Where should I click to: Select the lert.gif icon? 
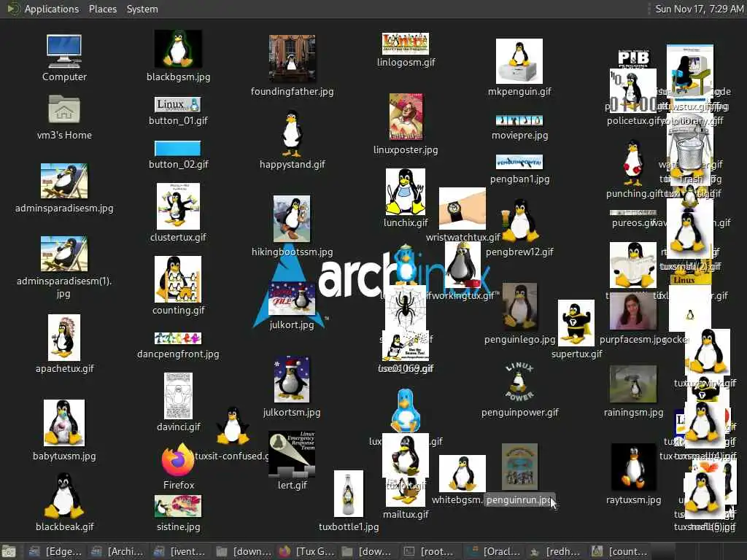292,454
